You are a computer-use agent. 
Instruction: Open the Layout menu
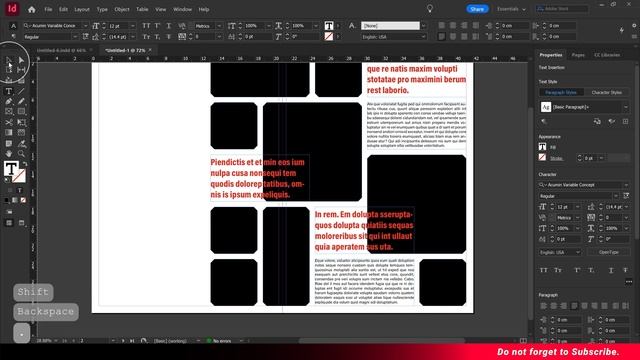pyautogui.click(x=82, y=9)
